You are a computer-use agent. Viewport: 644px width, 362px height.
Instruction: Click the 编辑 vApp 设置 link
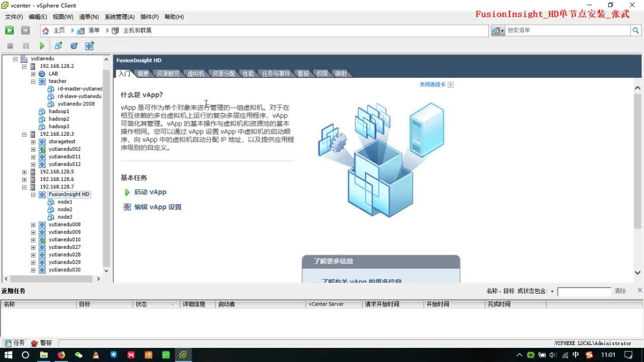click(x=157, y=207)
